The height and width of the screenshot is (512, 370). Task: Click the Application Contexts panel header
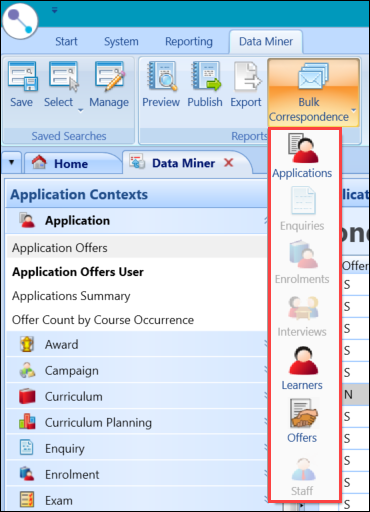point(137,194)
